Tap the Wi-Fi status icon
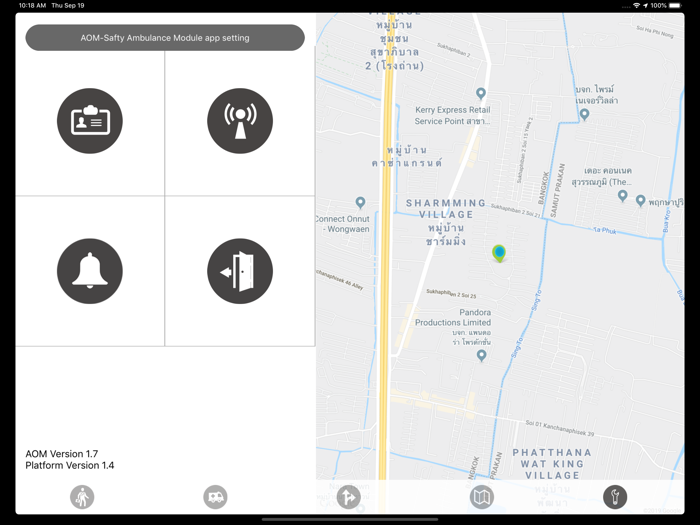This screenshot has width=700, height=525. tap(636, 5)
